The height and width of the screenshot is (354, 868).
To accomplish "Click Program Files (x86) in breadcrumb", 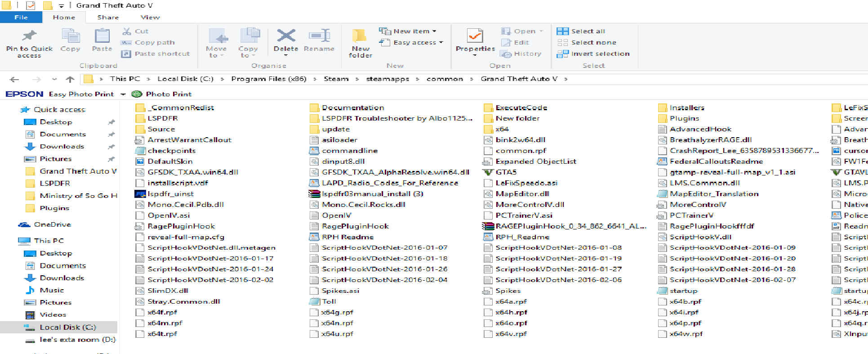I will [269, 79].
